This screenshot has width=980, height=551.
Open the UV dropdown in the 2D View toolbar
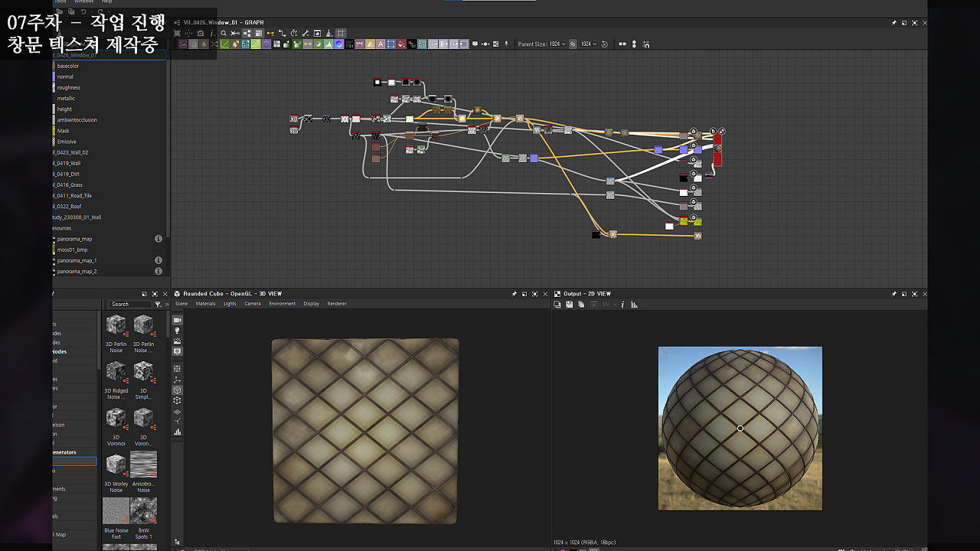[609, 305]
